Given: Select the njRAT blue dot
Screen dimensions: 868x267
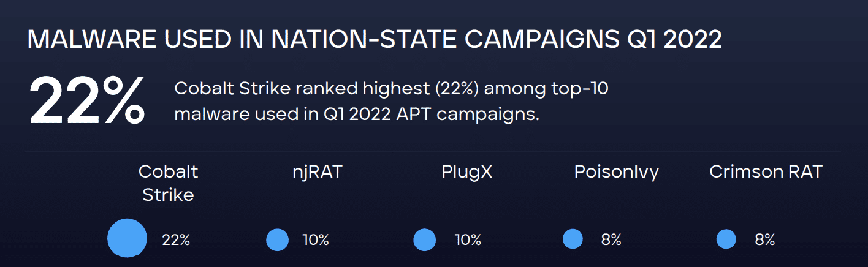Looking at the screenshot, I should 277,239.
